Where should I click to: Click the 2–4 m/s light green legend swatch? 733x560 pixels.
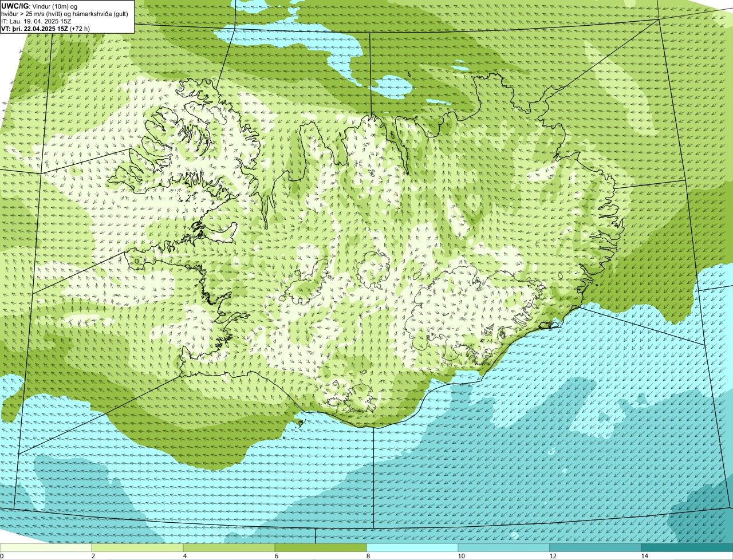coord(137,547)
